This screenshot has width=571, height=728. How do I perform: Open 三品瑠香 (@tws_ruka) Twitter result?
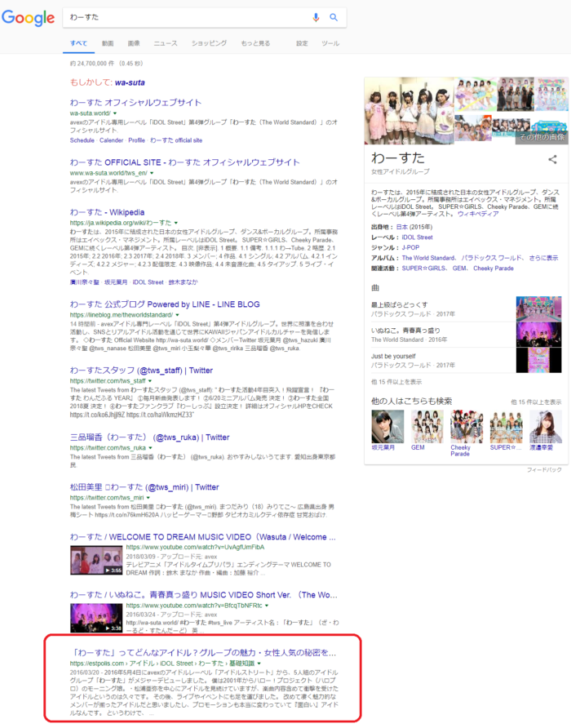click(x=149, y=437)
